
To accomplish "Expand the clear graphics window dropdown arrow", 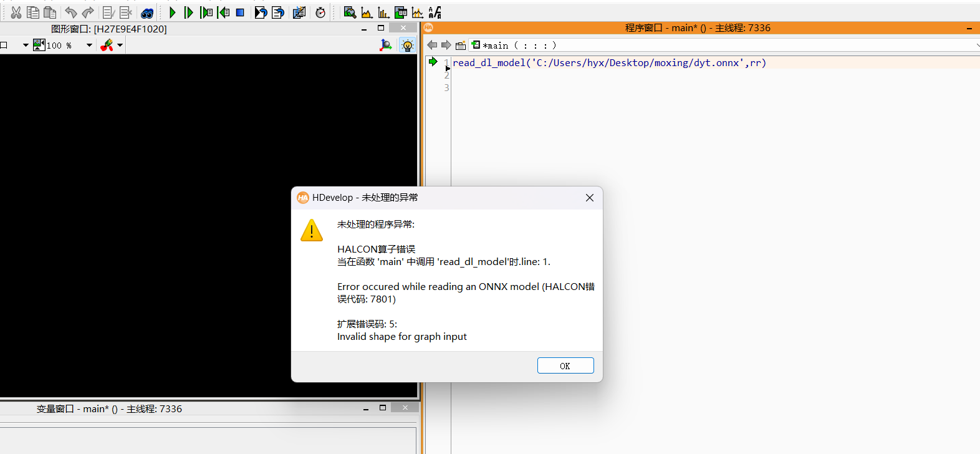I will coord(120,45).
